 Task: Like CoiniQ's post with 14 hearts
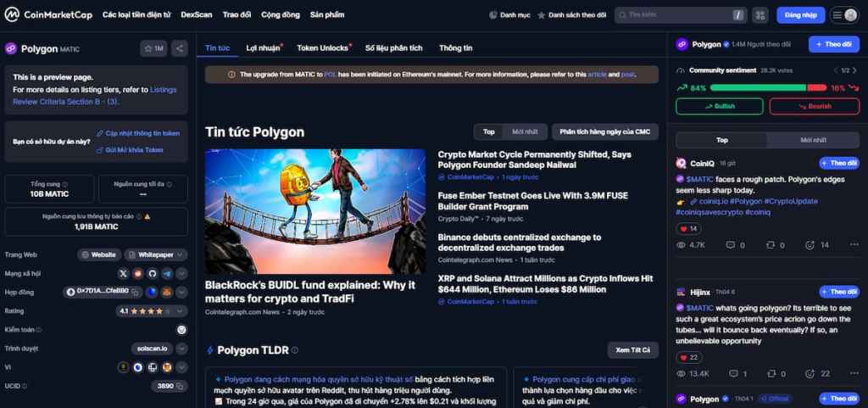(688, 229)
